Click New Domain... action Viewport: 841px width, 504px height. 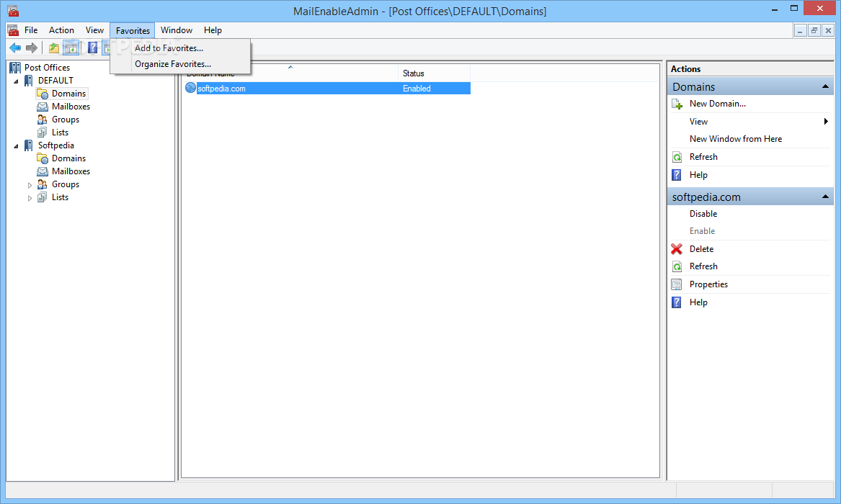(718, 104)
